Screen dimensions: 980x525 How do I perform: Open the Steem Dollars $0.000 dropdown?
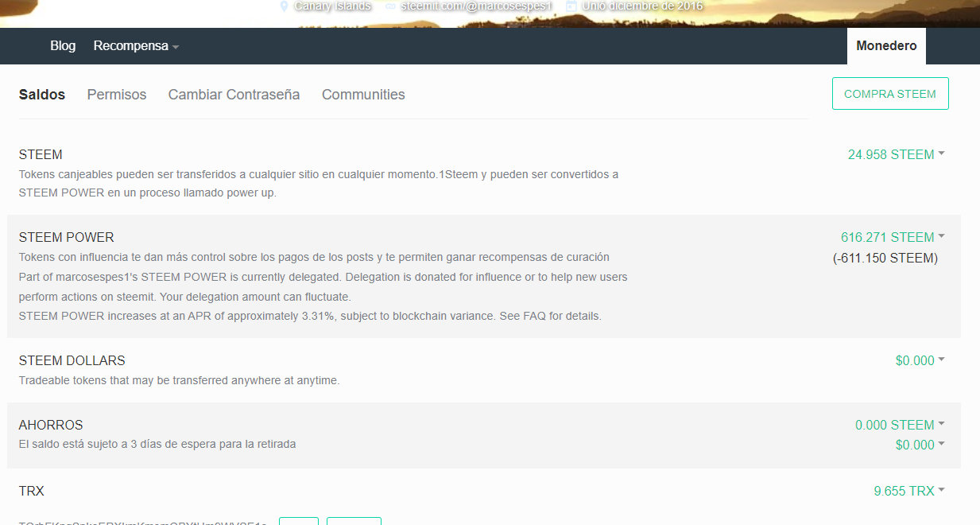[920, 360]
